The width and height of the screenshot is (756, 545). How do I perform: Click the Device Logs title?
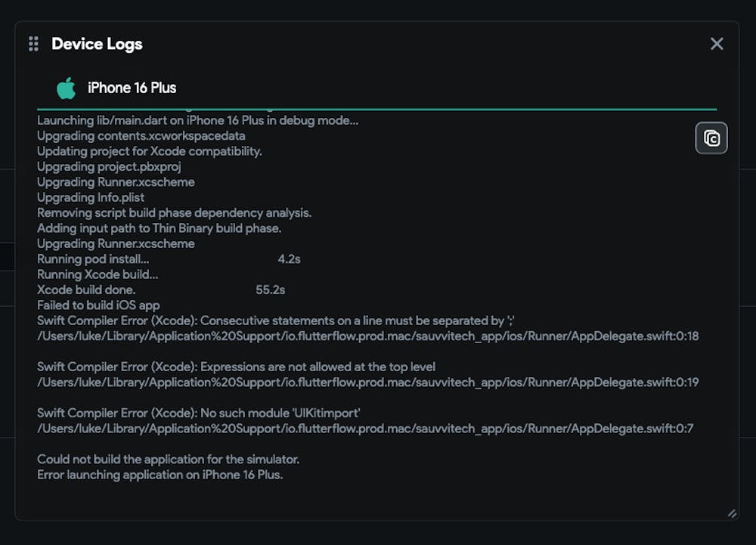coord(97,44)
